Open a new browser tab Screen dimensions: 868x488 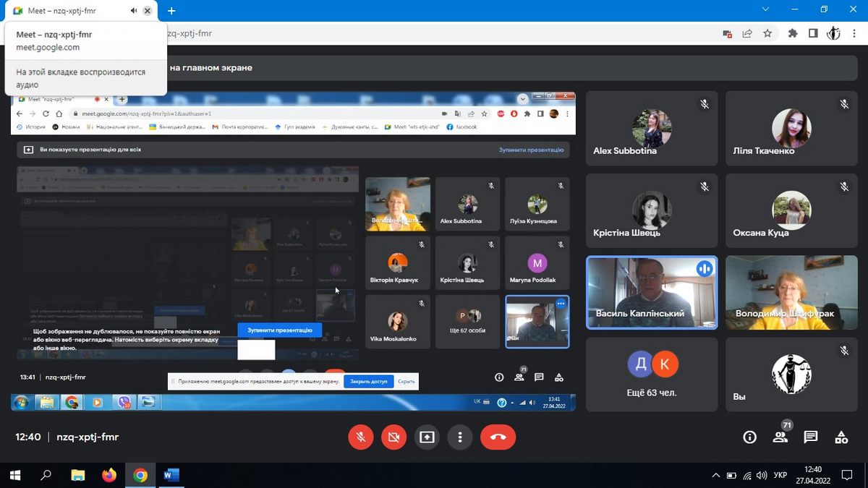(x=171, y=11)
